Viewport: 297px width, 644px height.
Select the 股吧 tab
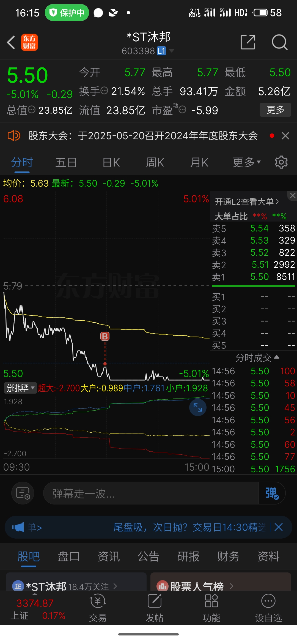click(x=29, y=556)
